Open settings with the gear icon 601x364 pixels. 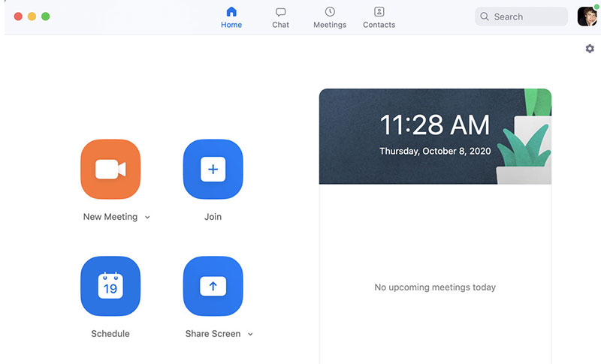(x=590, y=49)
